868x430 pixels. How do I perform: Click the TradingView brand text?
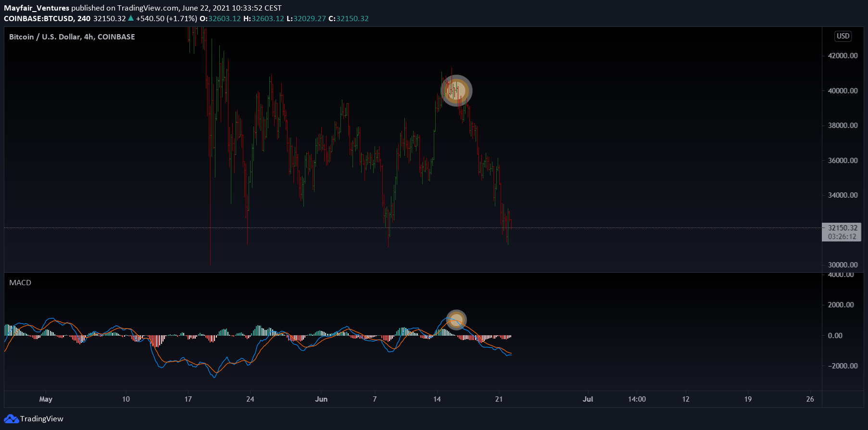click(x=42, y=419)
